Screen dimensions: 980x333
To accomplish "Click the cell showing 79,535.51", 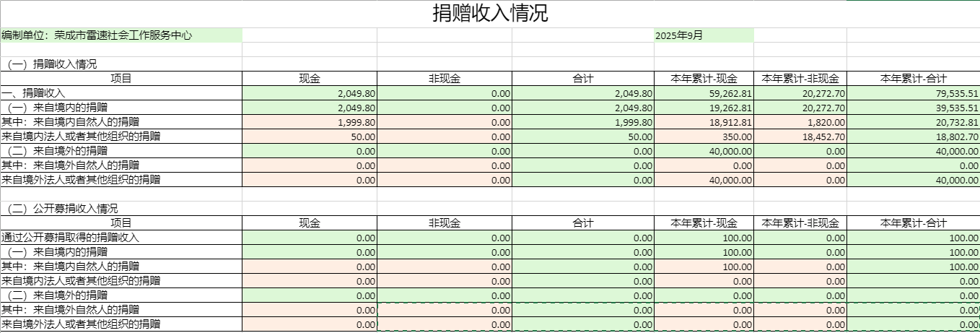I will [x=913, y=93].
